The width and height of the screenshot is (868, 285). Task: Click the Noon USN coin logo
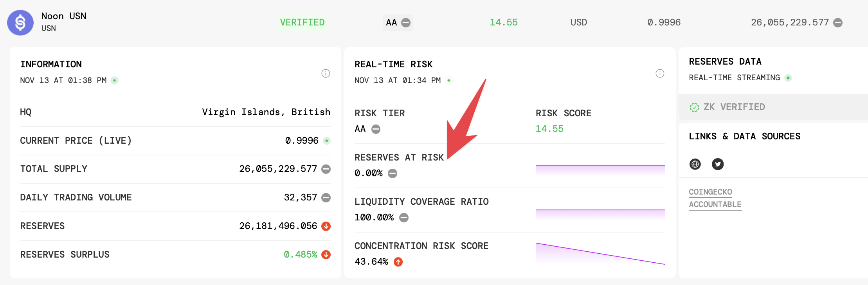click(20, 23)
